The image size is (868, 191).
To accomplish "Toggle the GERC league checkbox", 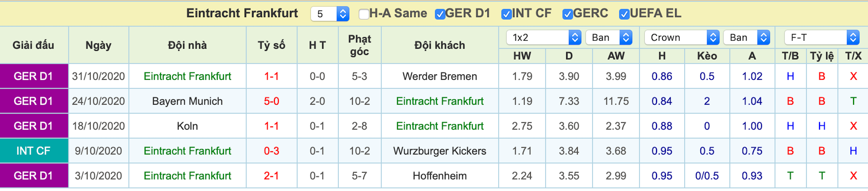I will coord(567,14).
